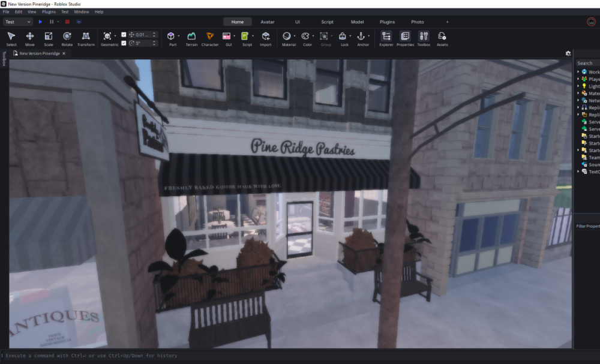
Task: Open the Anchor dropdown arrow
Action: [369, 36]
